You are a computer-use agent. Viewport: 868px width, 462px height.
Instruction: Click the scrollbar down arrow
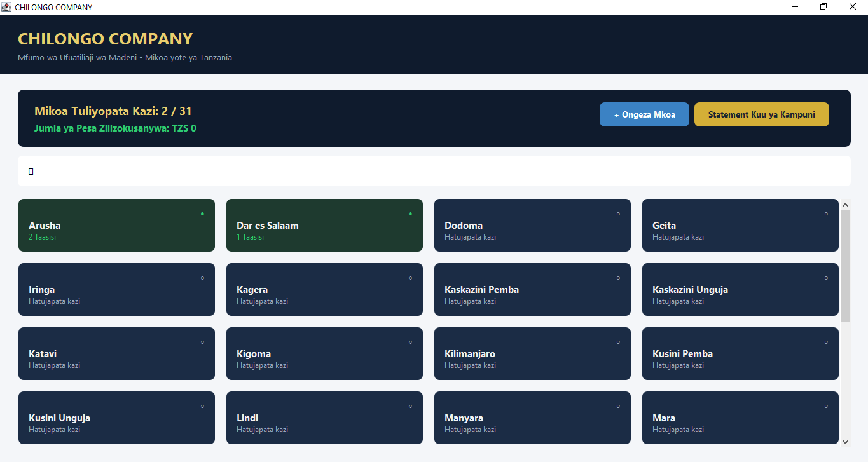tap(845, 442)
